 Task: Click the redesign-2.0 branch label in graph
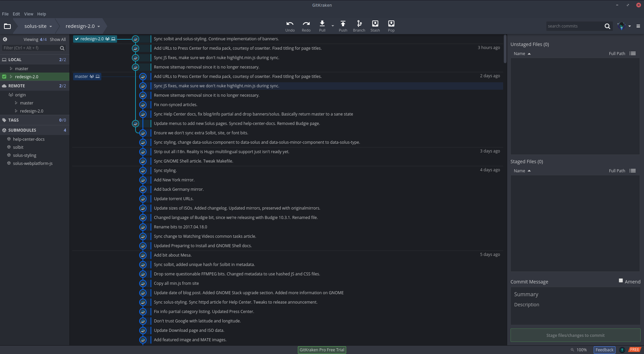pos(95,39)
